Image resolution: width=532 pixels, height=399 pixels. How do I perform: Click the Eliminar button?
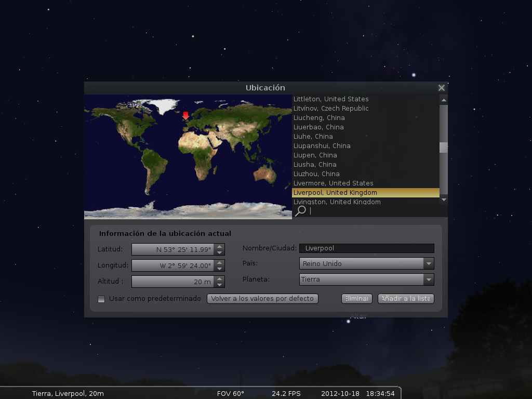pos(356,298)
